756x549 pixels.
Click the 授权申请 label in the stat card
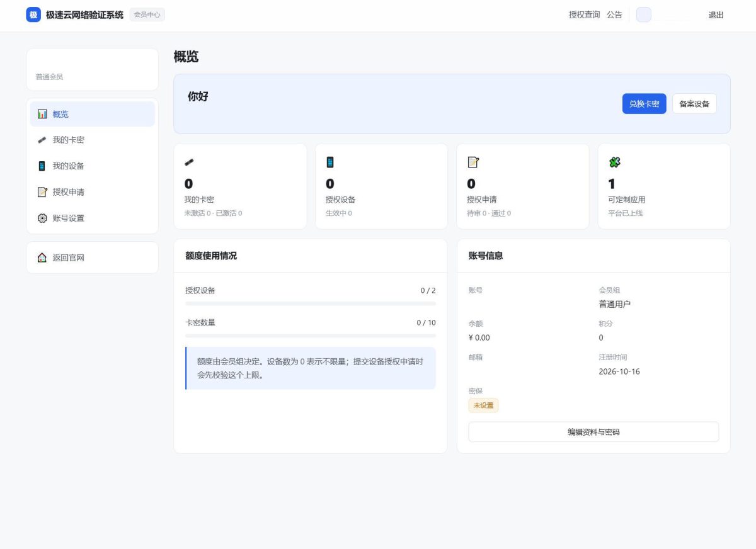coord(482,200)
